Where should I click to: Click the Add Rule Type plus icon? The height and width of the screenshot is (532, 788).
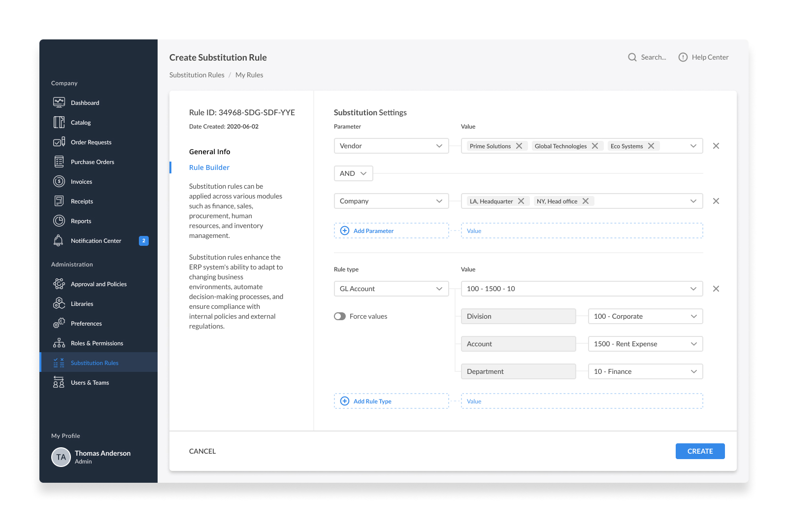pos(345,401)
